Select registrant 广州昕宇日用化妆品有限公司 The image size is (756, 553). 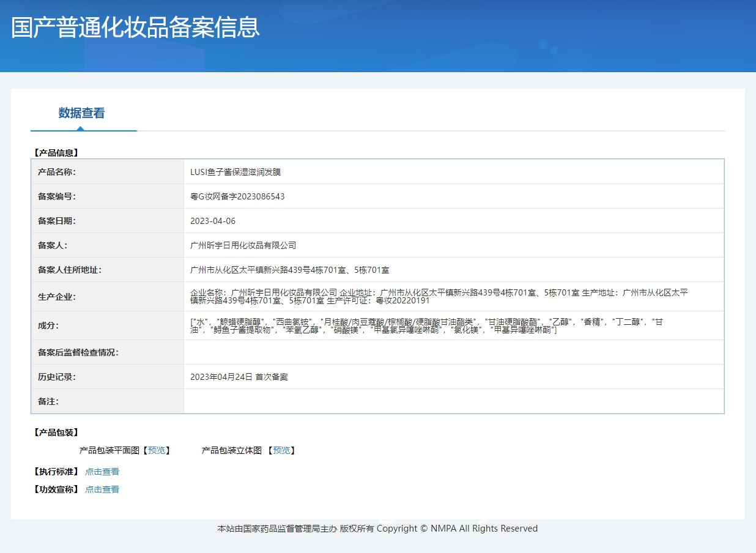coord(243,245)
